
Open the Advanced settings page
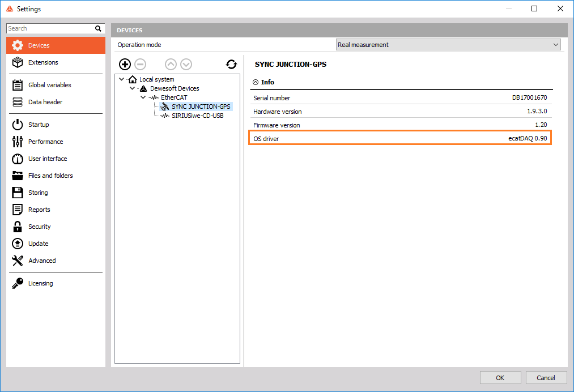click(56, 261)
